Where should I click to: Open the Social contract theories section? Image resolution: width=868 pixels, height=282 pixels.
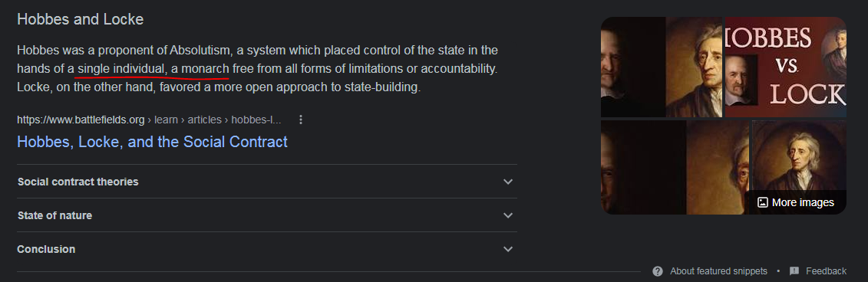267,182
